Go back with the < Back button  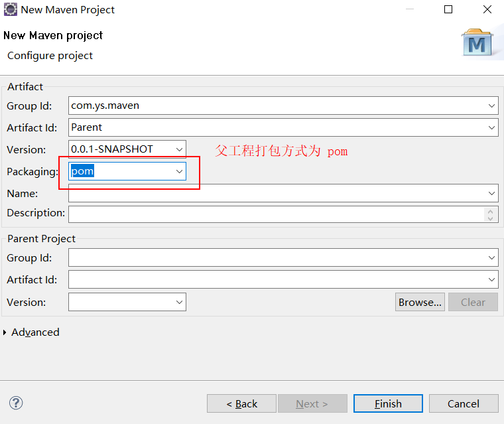[x=241, y=403]
